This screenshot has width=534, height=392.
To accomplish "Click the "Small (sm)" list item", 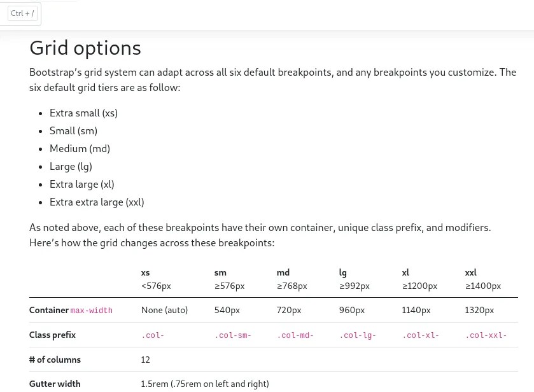I will (73, 130).
